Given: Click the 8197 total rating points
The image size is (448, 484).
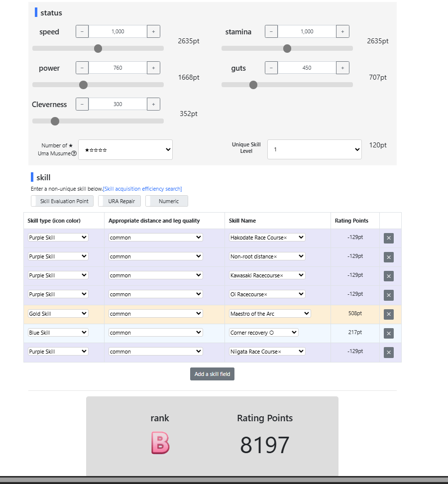Looking at the screenshot, I should pyautogui.click(x=265, y=445).
